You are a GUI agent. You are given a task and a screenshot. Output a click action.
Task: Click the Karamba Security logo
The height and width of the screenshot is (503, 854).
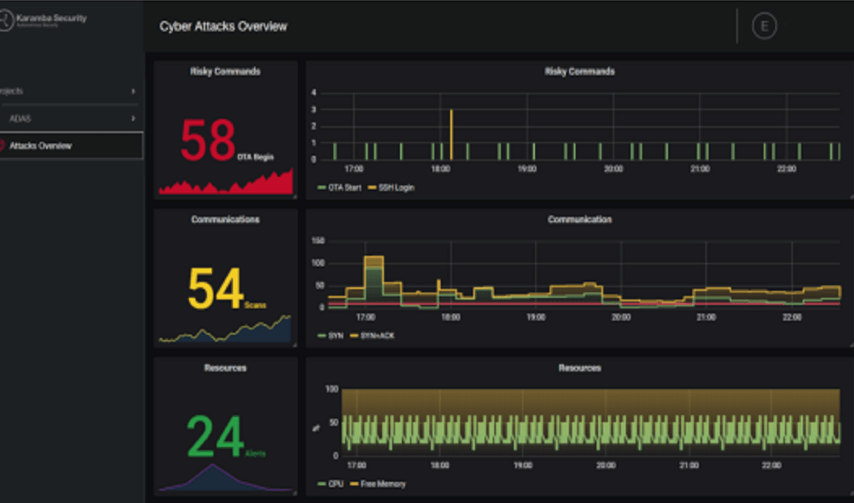[44, 20]
